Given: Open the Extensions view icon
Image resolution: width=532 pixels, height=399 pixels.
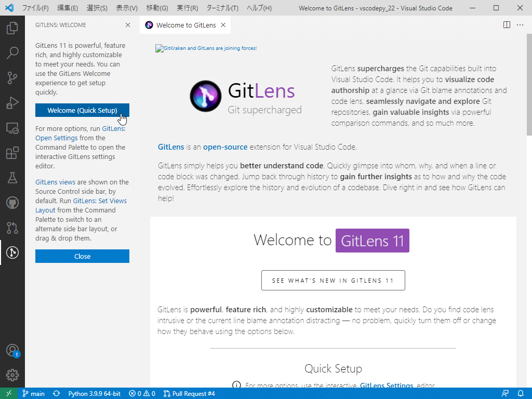Looking at the screenshot, I should click(x=13, y=152).
